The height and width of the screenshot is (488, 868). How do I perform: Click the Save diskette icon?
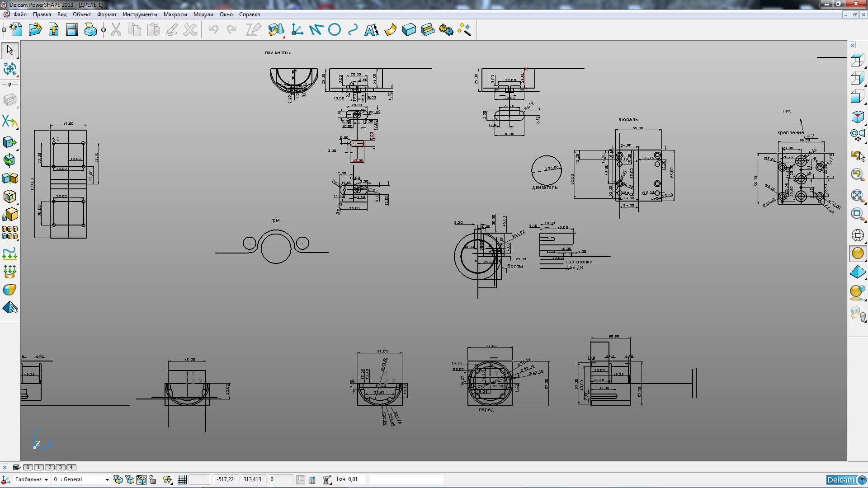72,30
